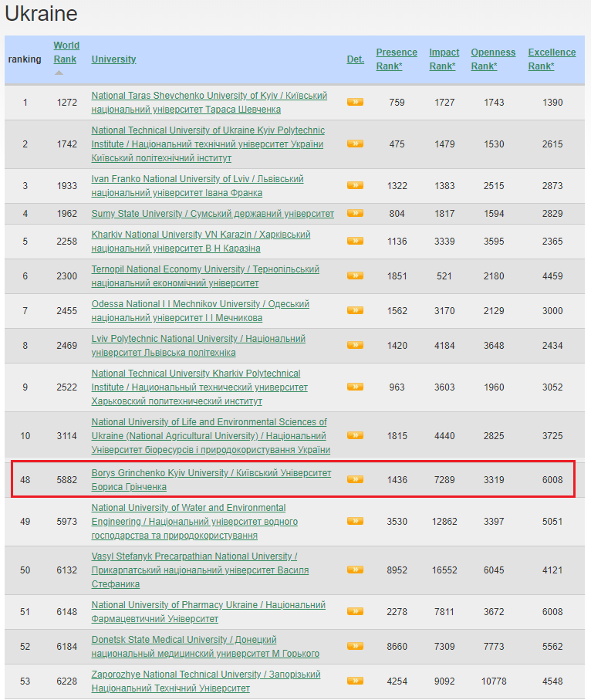
Task: Open Zaporozhye National Technical University link
Action: pos(206,681)
